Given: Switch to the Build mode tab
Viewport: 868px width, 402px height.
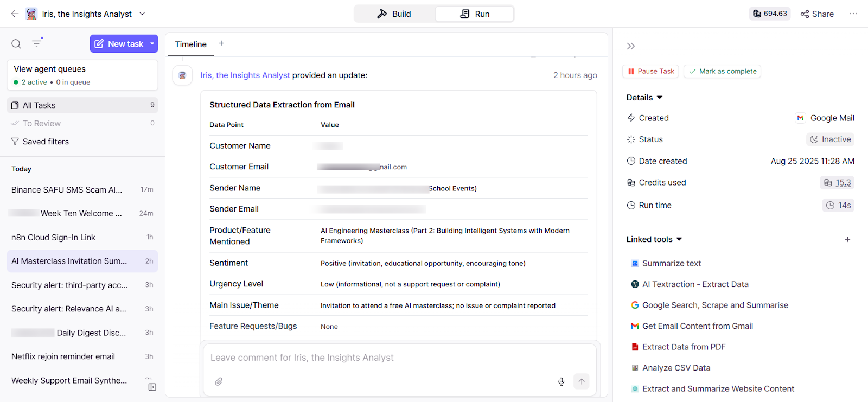Looking at the screenshot, I should click(394, 14).
